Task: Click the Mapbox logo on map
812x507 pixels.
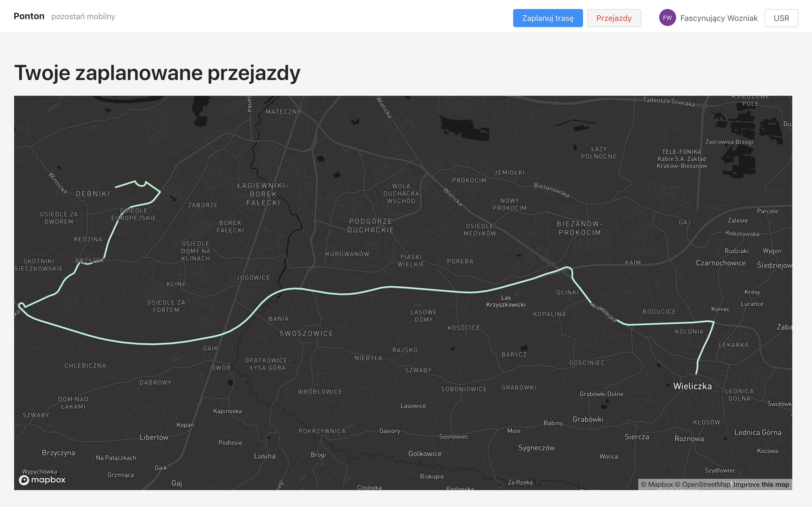Action: click(x=42, y=480)
